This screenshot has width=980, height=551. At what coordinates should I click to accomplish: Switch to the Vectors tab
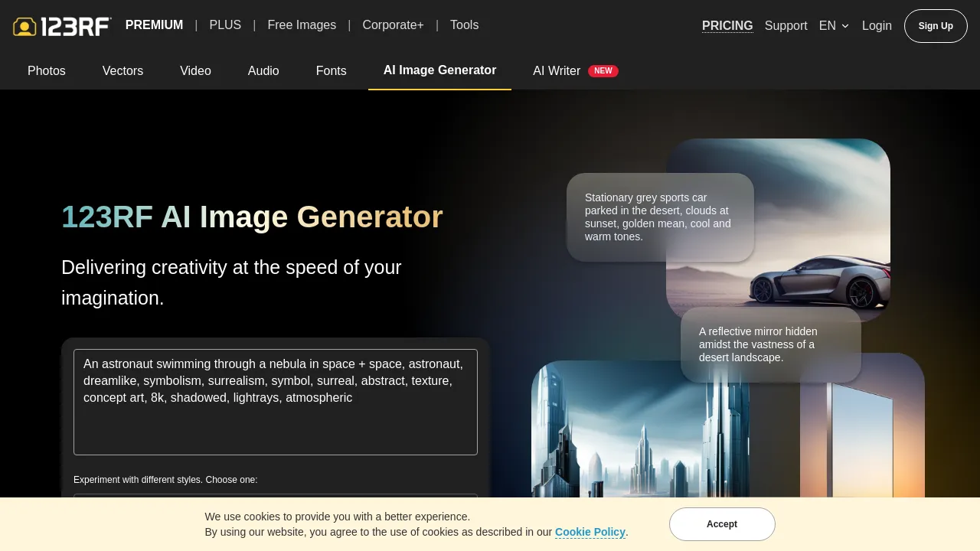[122, 70]
